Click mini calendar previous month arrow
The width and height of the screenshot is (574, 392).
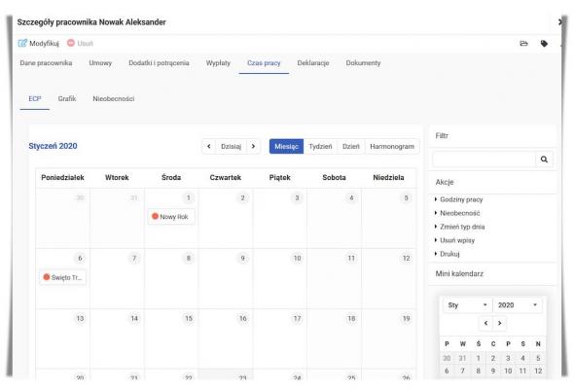point(485,323)
